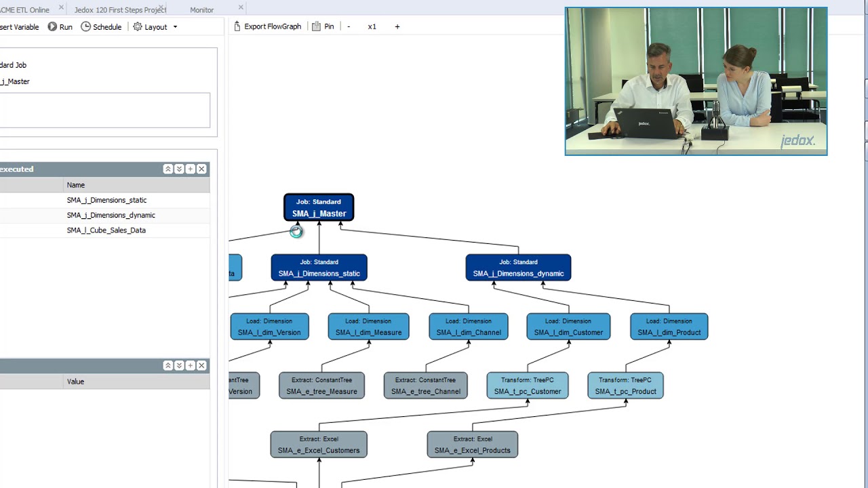Switch to Jedox 120 First Steps Project tab
The width and height of the screenshot is (868, 488).
coord(120,9)
